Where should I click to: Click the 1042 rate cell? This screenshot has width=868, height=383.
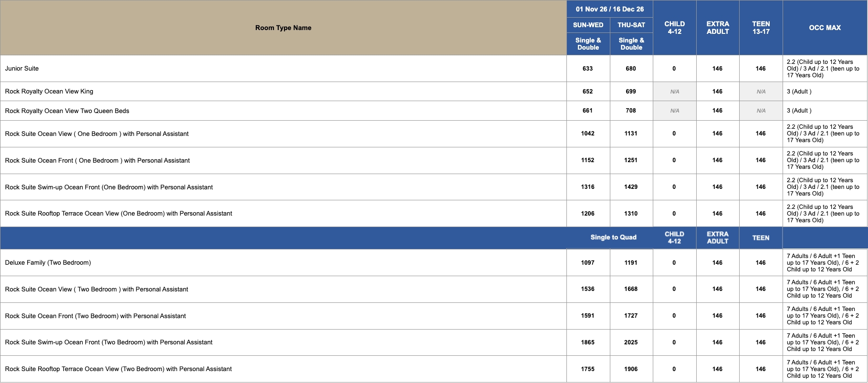[x=588, y=134]
